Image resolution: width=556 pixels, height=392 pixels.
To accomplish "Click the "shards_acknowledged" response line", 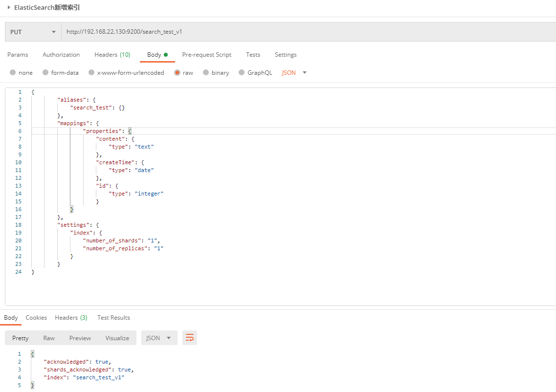I will tap(89, 370).
